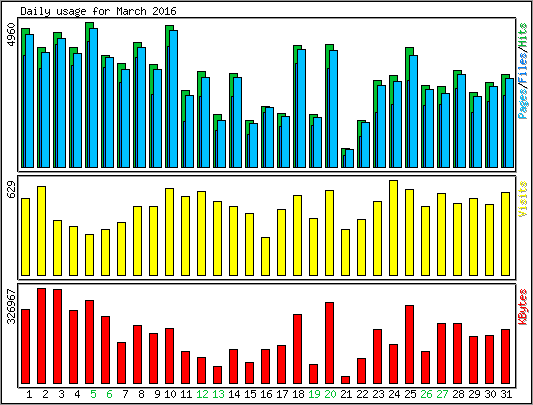Click the red KBytes bar for day 20

coord(329,343)
